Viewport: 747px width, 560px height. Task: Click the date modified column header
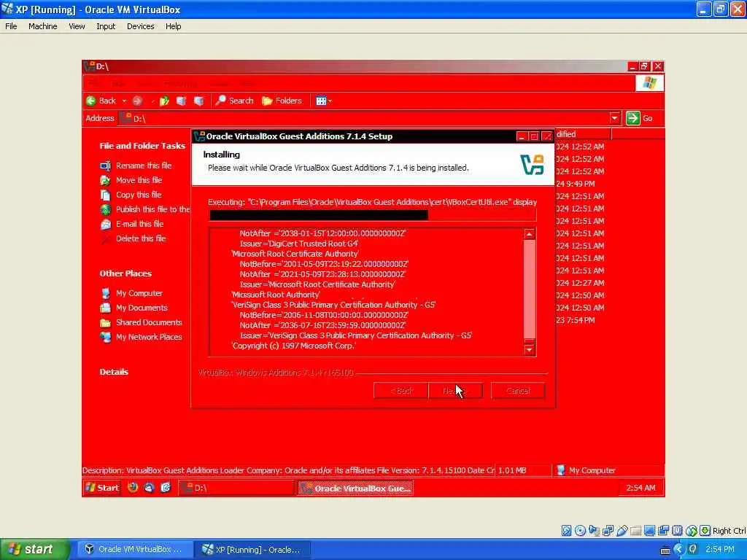click(x=583, y=134)
